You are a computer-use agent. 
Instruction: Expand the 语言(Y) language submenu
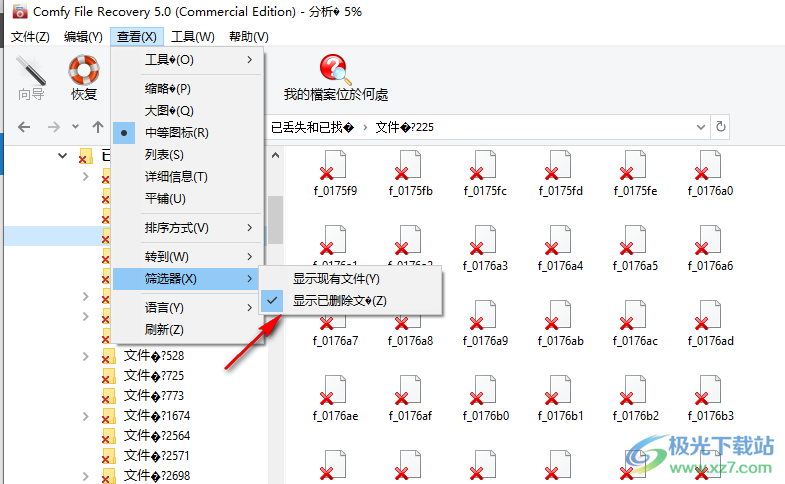(x=188, y=308)
